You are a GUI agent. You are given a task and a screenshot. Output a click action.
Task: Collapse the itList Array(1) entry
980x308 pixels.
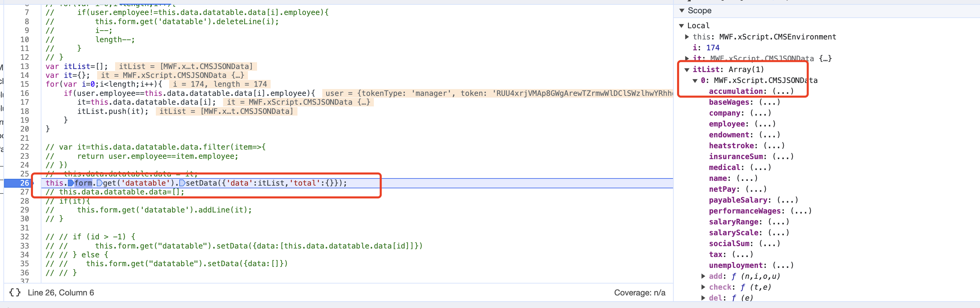point(687,70)
